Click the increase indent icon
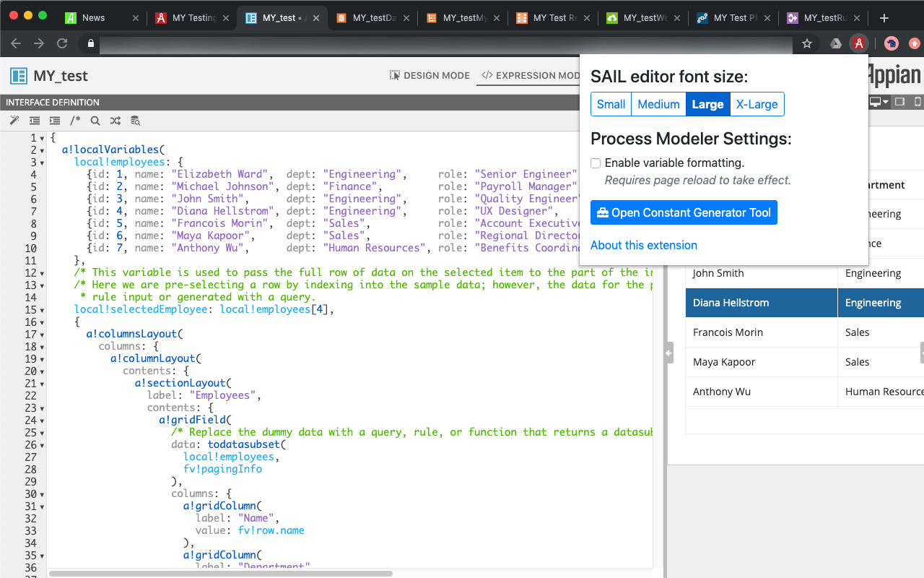Image resolution: width=924 pixels, height=578 pixels. [x=54, y=120]
